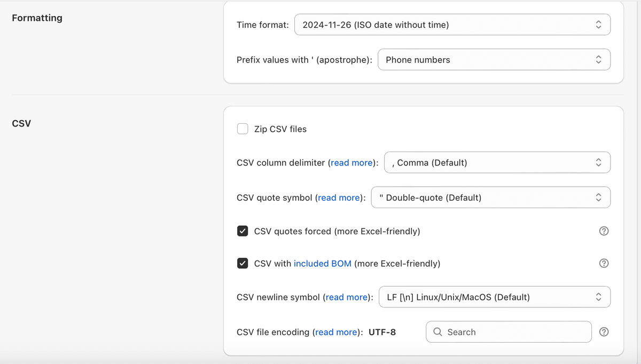Click the CSV section heading
The height and width of the screenshot is (364, 641).
pos(21,124)
